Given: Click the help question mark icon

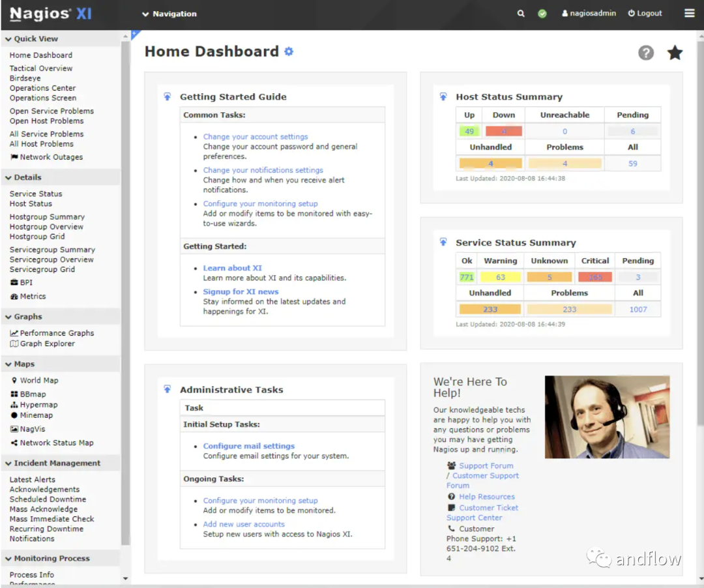Looking at the screenshot, I should [x=645, y=53].
